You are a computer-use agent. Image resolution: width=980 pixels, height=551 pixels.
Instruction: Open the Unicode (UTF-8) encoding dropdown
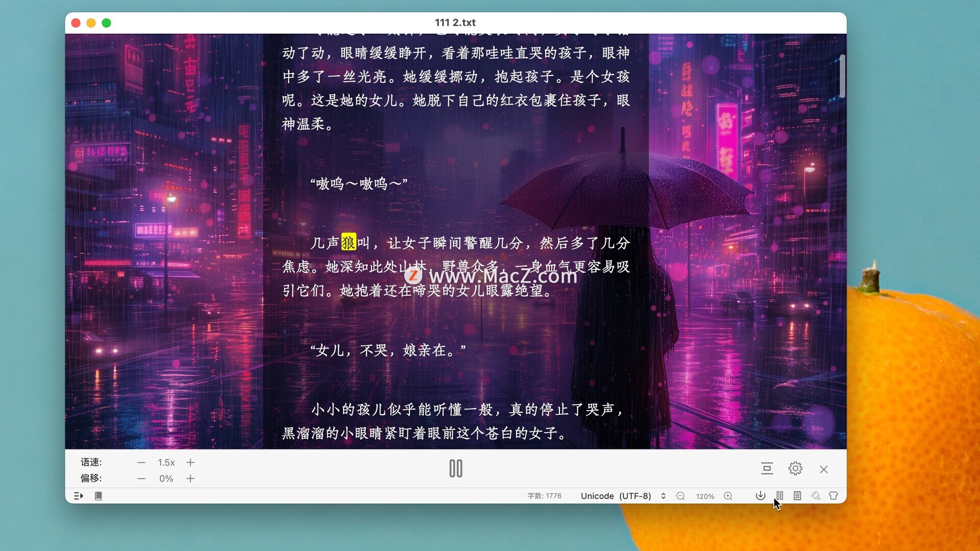tap(623, 496)
